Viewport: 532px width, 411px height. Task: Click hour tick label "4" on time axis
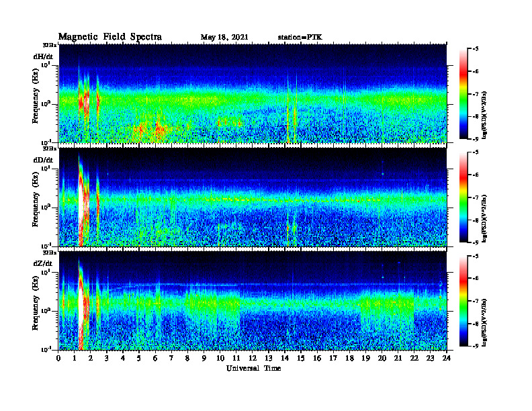[123, 359]
